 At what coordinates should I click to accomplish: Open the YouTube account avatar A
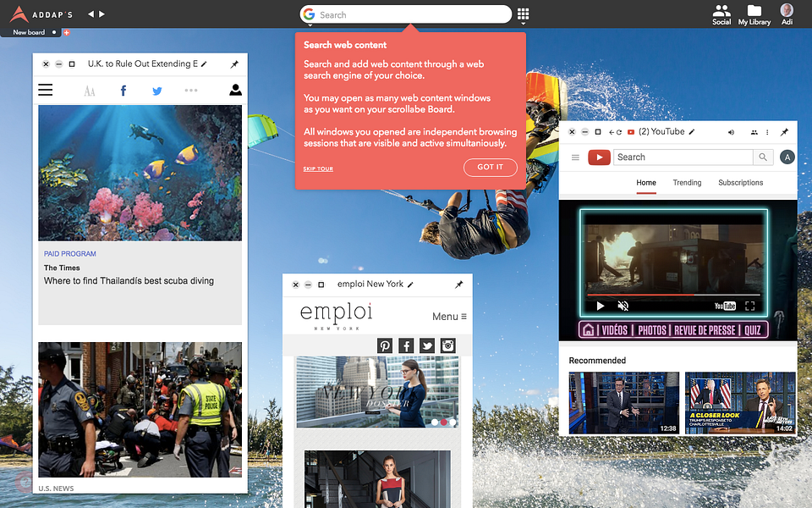787,157
